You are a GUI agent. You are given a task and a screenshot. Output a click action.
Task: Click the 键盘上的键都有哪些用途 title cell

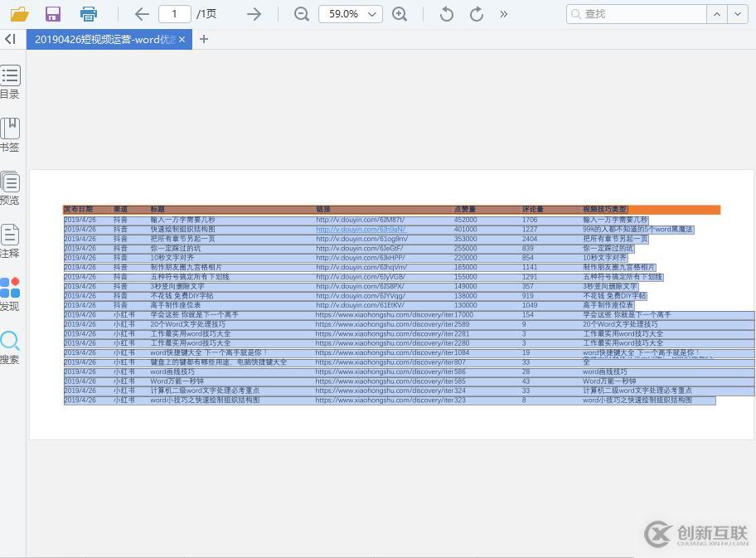218,362
